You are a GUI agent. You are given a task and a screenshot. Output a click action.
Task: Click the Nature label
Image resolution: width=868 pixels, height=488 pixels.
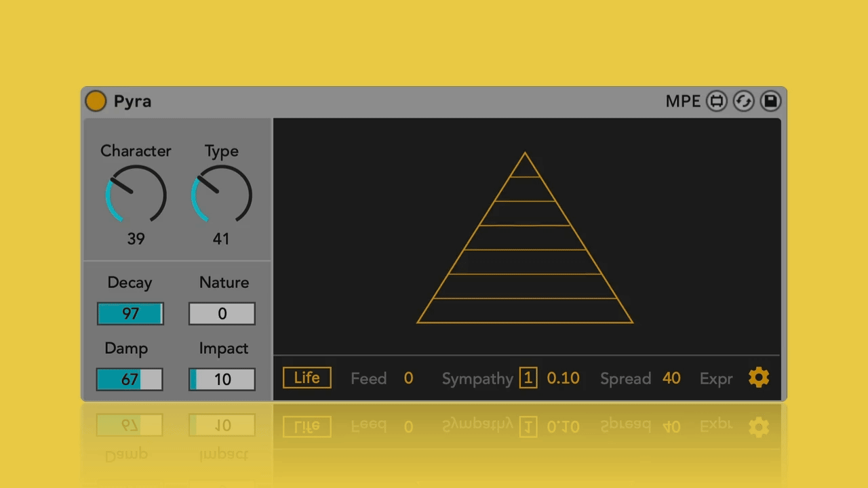click(224, 283)
